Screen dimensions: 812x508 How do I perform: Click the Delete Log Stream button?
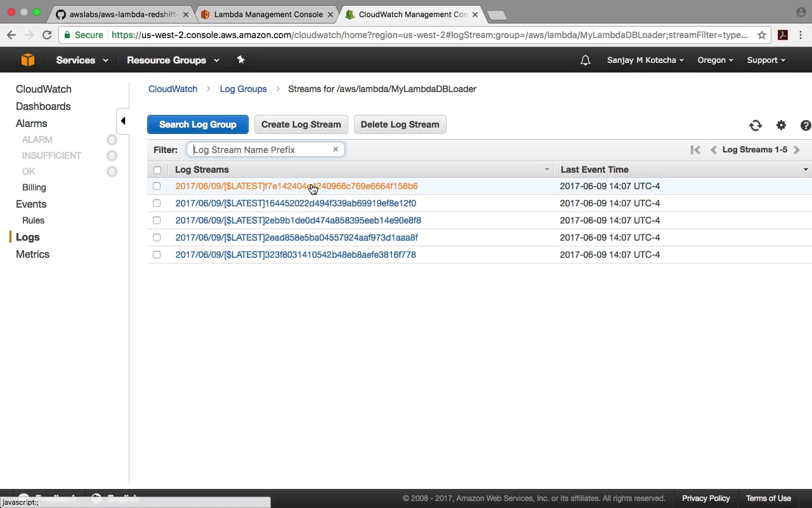click(400, 124)
